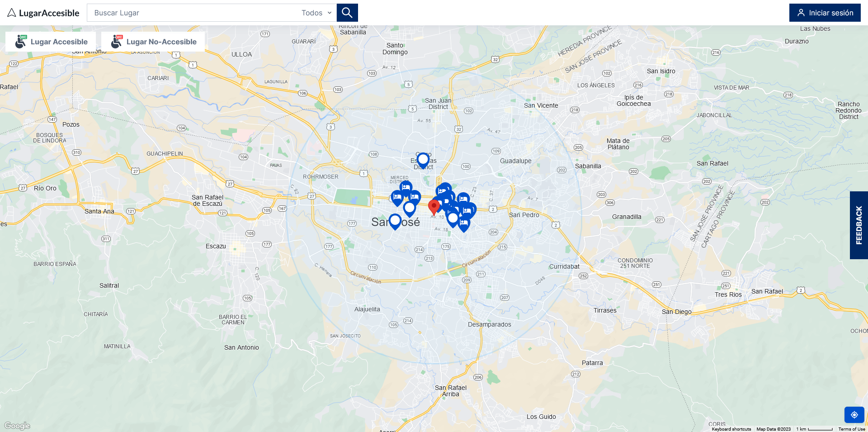Open the Todos category dropdown
Image resolution: width=868 pixels, height=432 pixels.
coord(316,13)
